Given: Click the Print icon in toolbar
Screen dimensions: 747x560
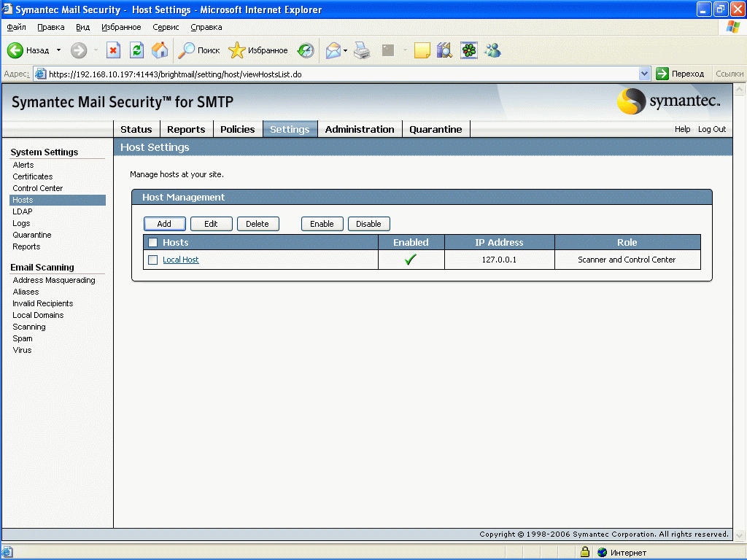Looking at the screenshot, I should coord(363,50).
